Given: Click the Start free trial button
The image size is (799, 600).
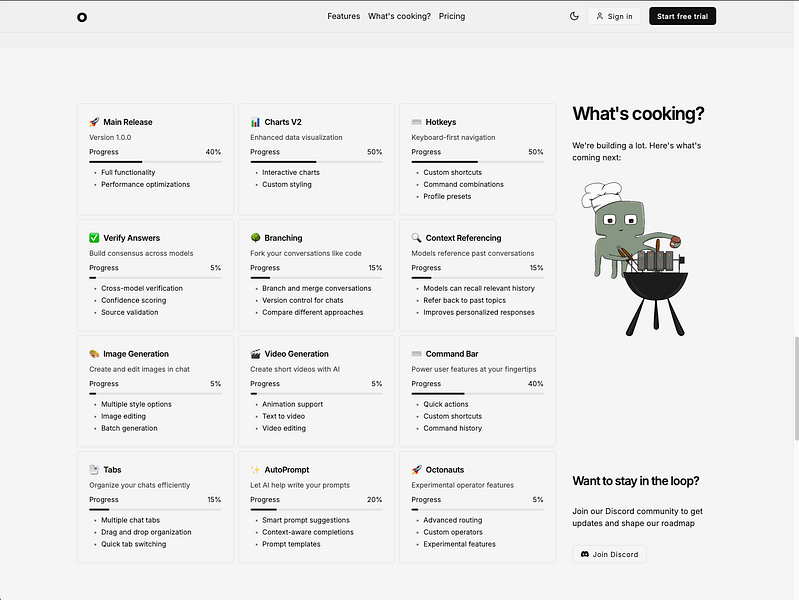Looking at the screenshot, I should pyautogui.click(x=682, y=16).
